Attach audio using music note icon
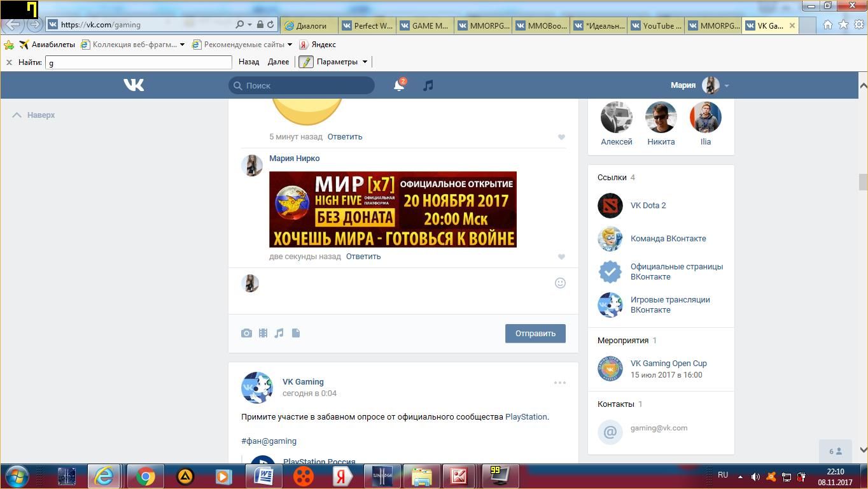The image size is (868, 489). point(279,333)
